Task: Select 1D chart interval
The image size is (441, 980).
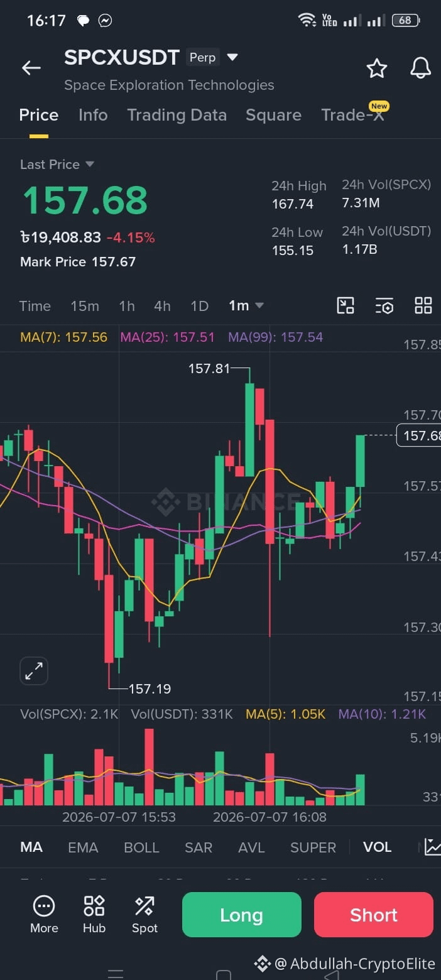Action: (x=199, y=306)
